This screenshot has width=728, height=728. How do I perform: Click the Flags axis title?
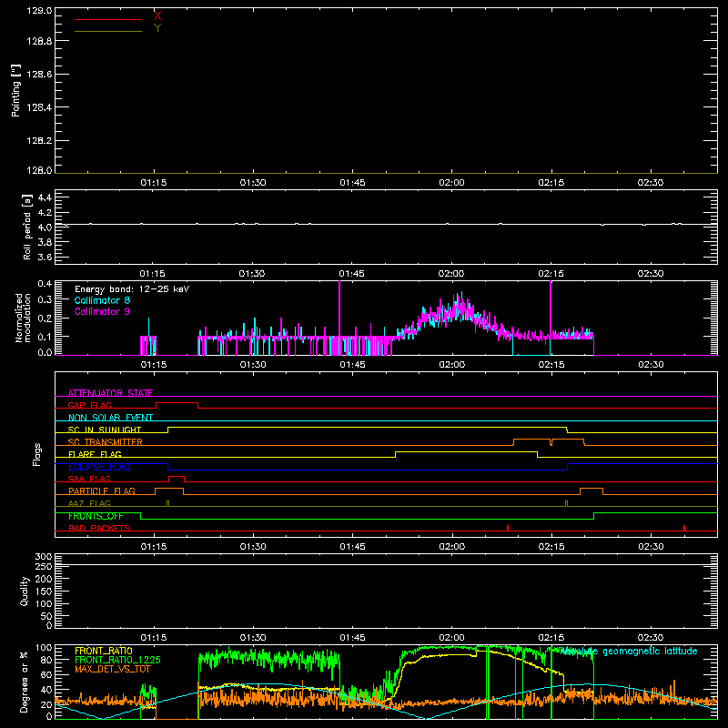point(37,454)
